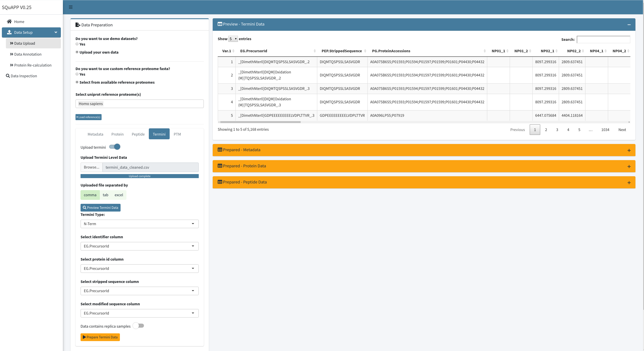Enable Data contains replica samples toggle

point(139,326)
